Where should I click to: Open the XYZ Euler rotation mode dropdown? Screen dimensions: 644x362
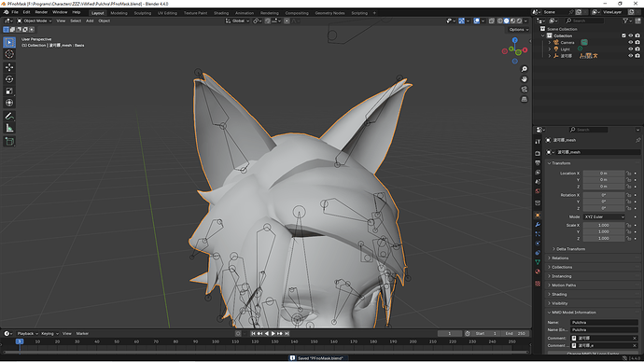[x=604, y=216]
